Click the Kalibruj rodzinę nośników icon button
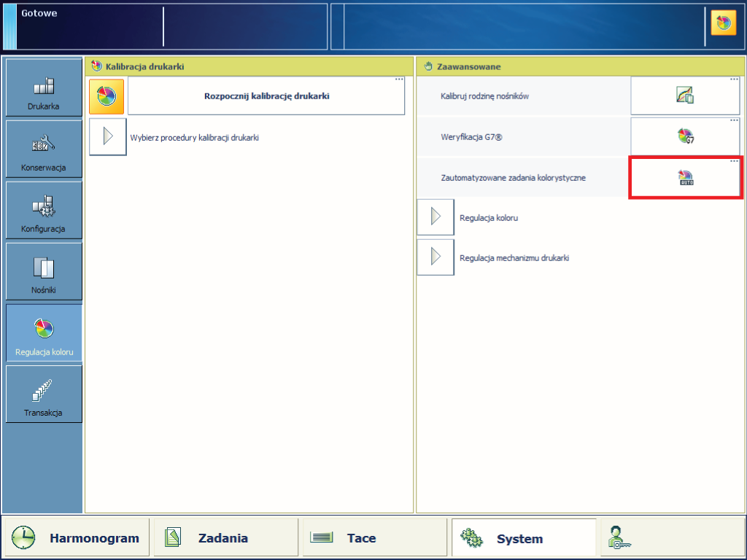The width and height of the screenshot is (747, 560). pos(685,96)
